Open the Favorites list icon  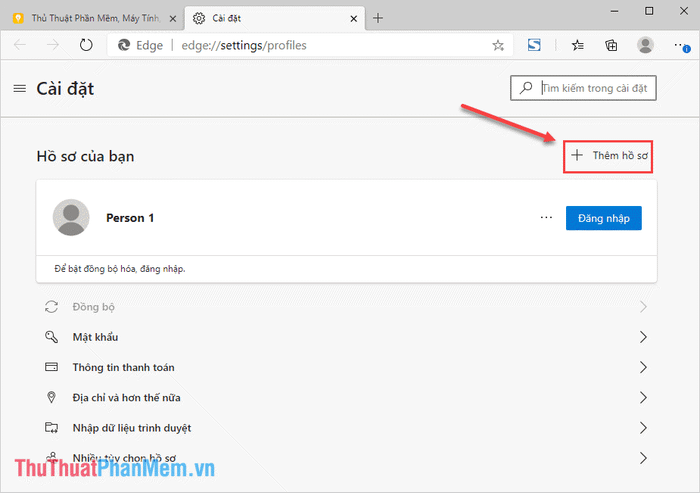pos(578,45)
